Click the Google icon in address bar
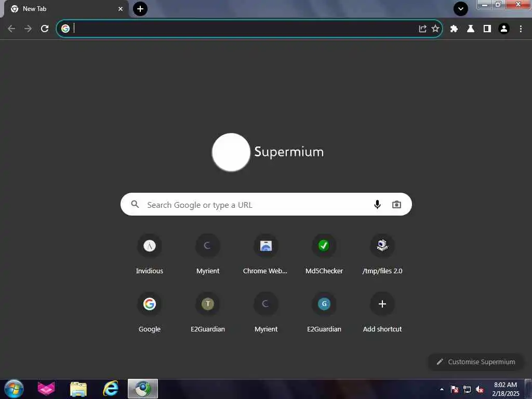This screenshot has width=532, height=399. click(65, 29)
